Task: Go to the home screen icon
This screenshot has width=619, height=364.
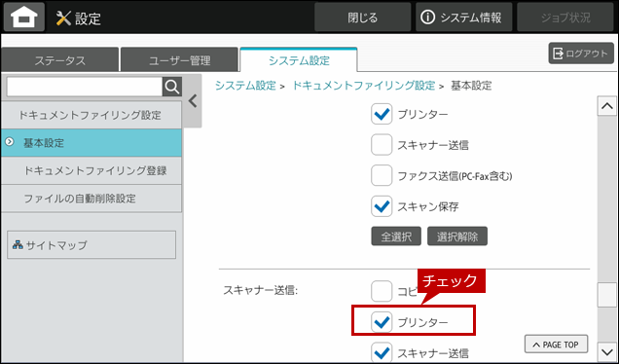Action: (23, 18)
